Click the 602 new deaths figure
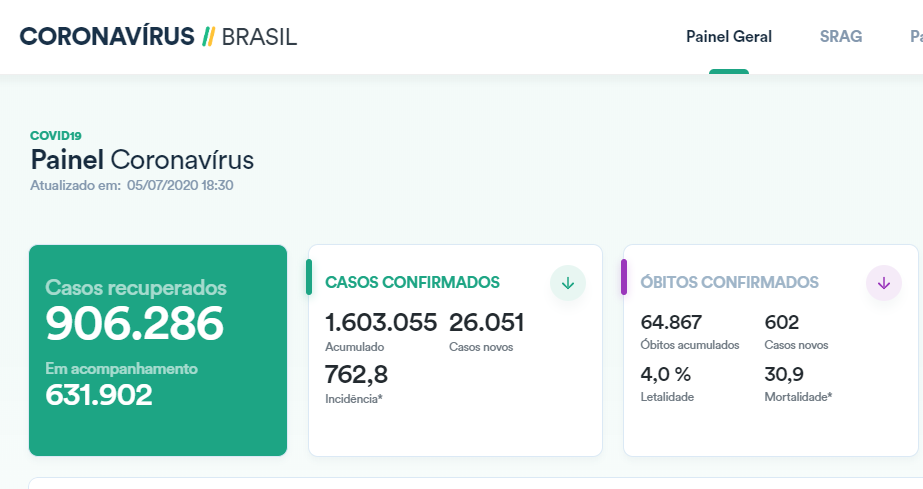Screen dimensions: 923x489 (x=782, y=323)
